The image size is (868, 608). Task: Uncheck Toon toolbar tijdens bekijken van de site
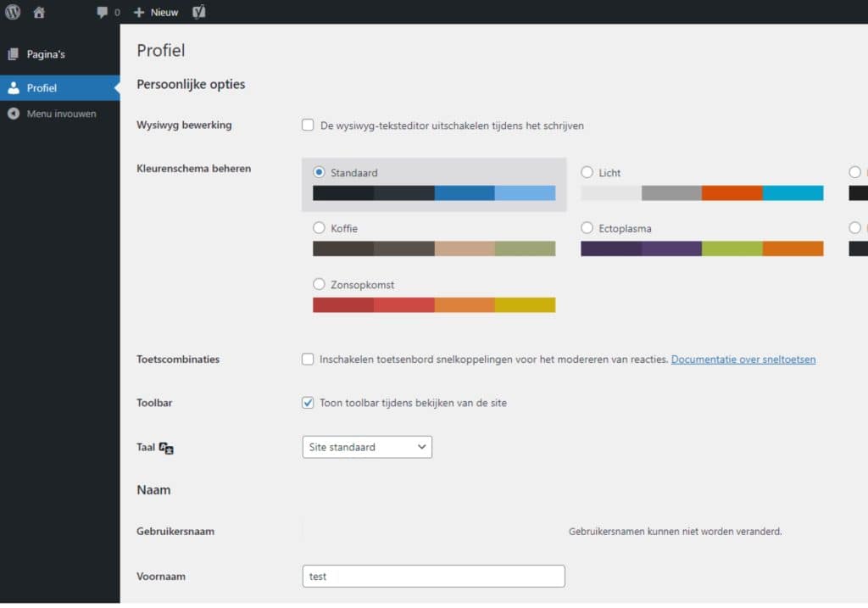coord(308,403)
